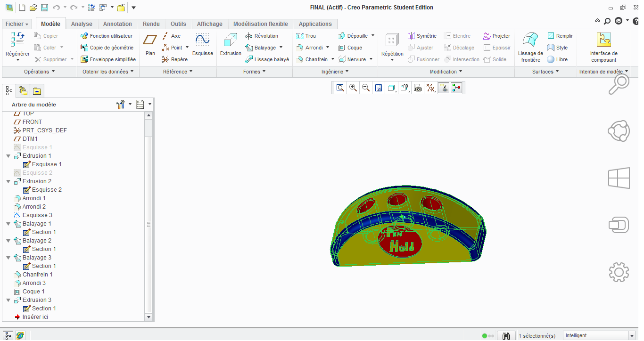
Task: Open the Fichier menu
Action: (x=17, y=24)
